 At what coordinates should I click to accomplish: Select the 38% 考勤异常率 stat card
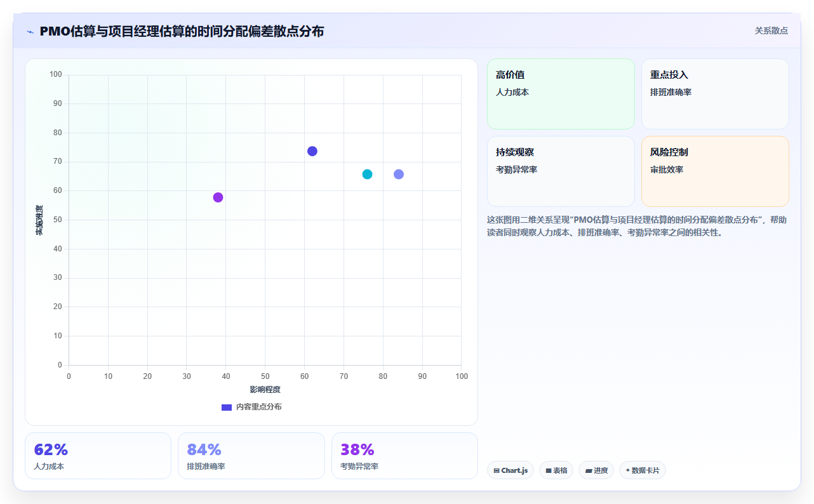(404, 456)
